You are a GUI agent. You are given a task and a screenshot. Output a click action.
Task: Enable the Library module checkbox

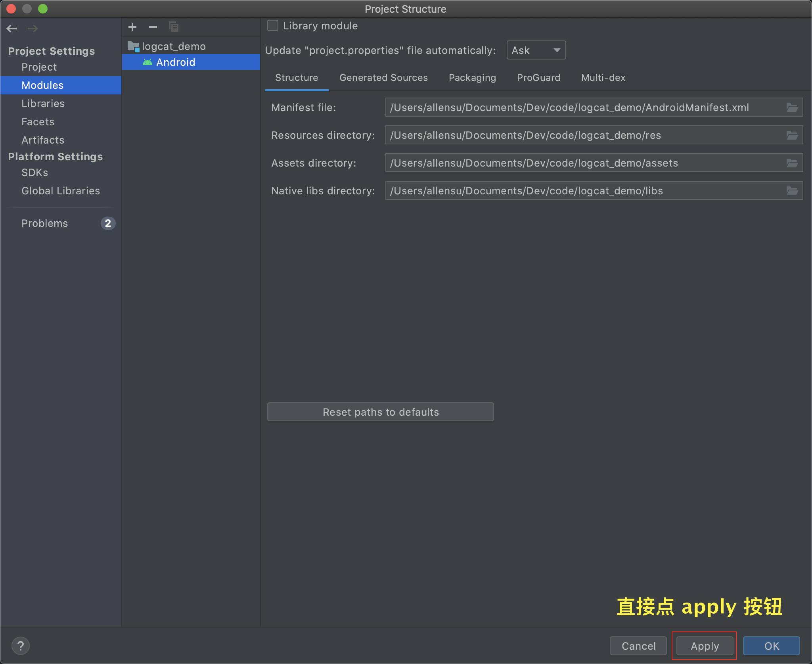pyautogui.click(x=273, y=26)
